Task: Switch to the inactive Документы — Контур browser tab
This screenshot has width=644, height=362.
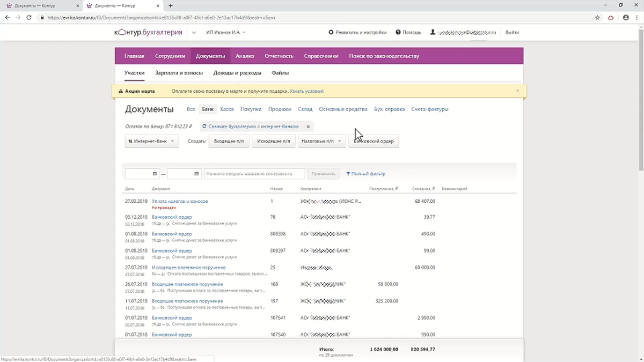Action: pos(40,5)
